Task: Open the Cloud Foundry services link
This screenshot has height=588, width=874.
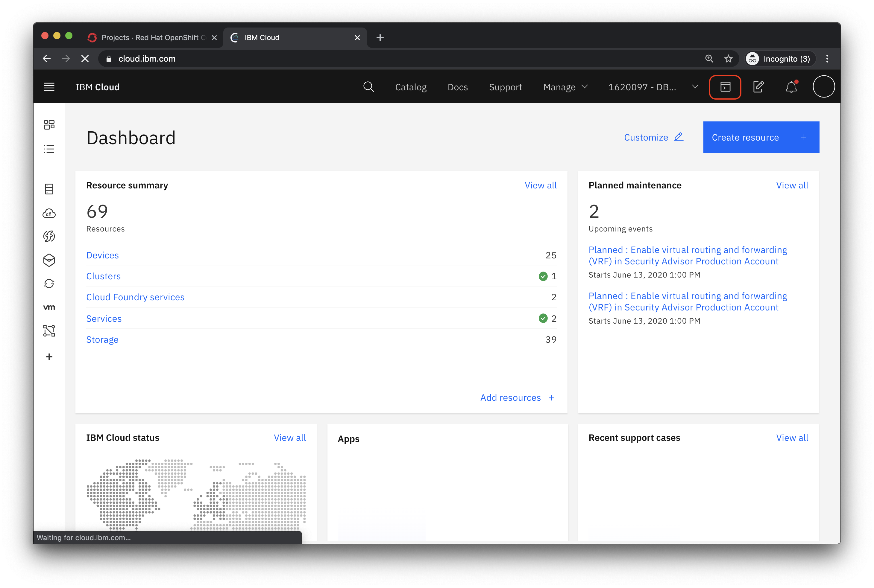Action: coord(135,297)
